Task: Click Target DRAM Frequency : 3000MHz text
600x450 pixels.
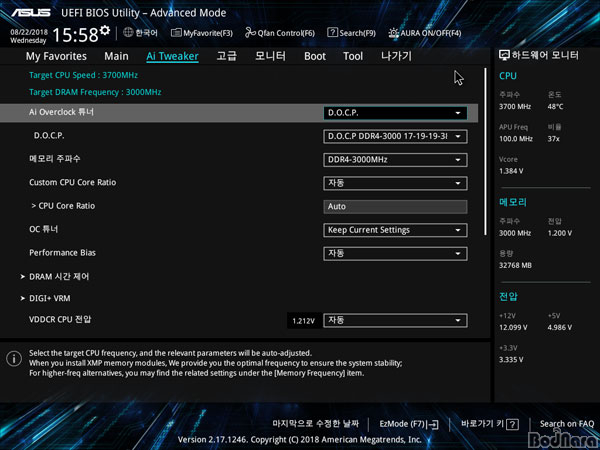Action: 95,92
